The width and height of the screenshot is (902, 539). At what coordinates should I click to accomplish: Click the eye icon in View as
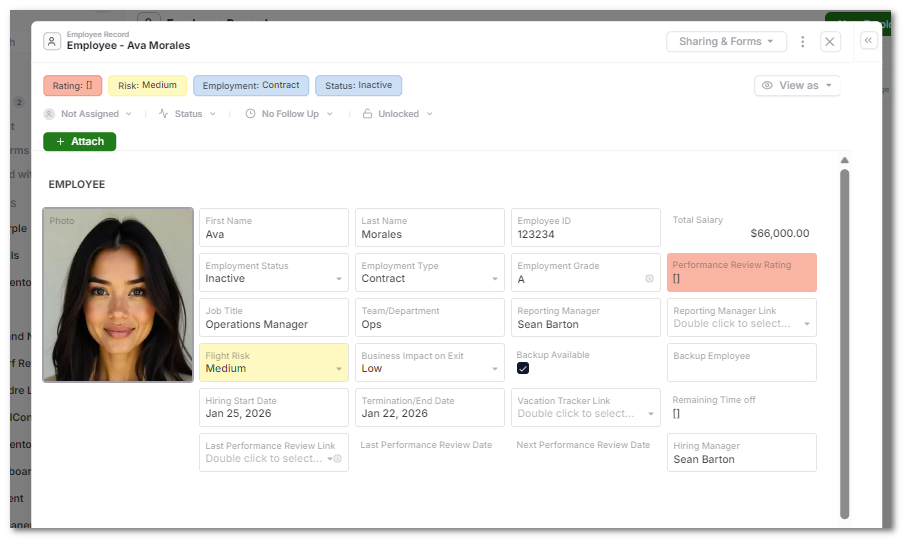pos(767,85)
